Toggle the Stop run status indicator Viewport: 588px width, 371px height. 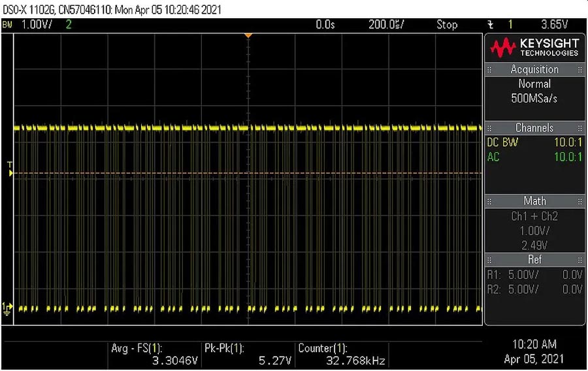click(447, 25)
